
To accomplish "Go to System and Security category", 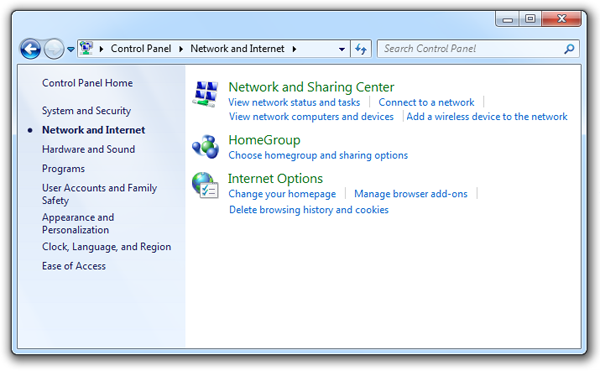I will (x=86, y=111).
